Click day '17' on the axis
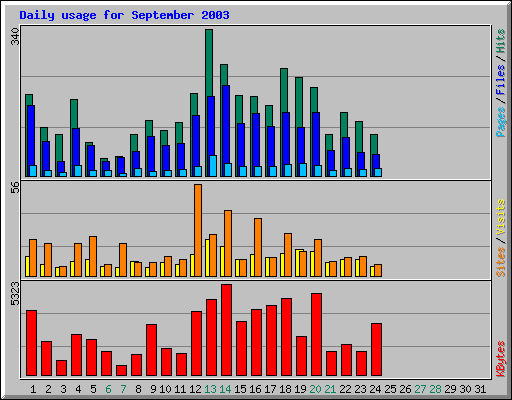 pos(270,389)
